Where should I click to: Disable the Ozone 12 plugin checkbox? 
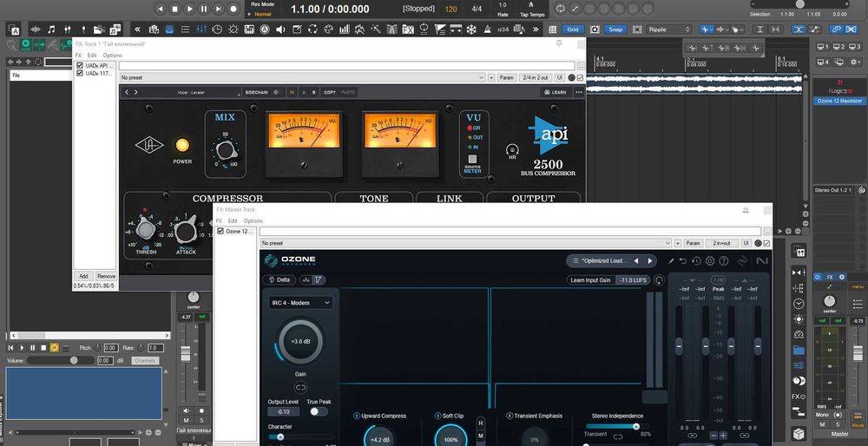[220, 231]
